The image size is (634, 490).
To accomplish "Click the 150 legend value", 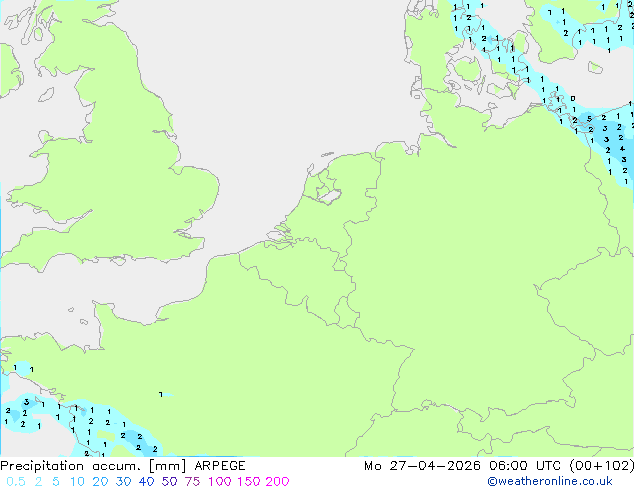I will [x=249, y=482].
